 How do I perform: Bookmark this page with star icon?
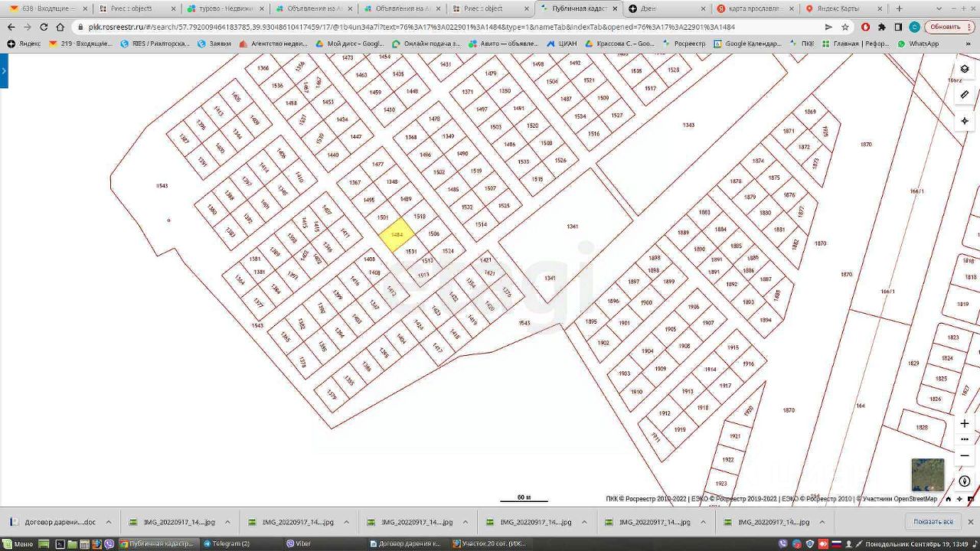click(845, 27)
